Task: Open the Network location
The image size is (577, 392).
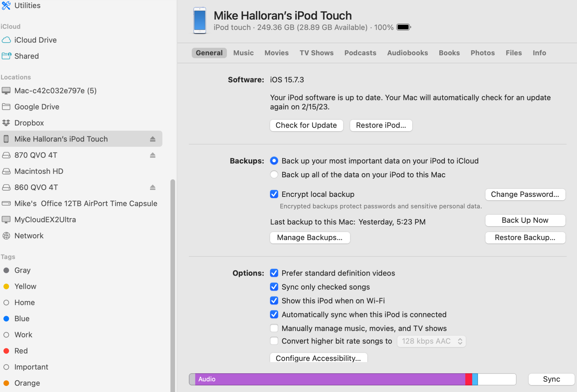Action: [x=29, y=236]
